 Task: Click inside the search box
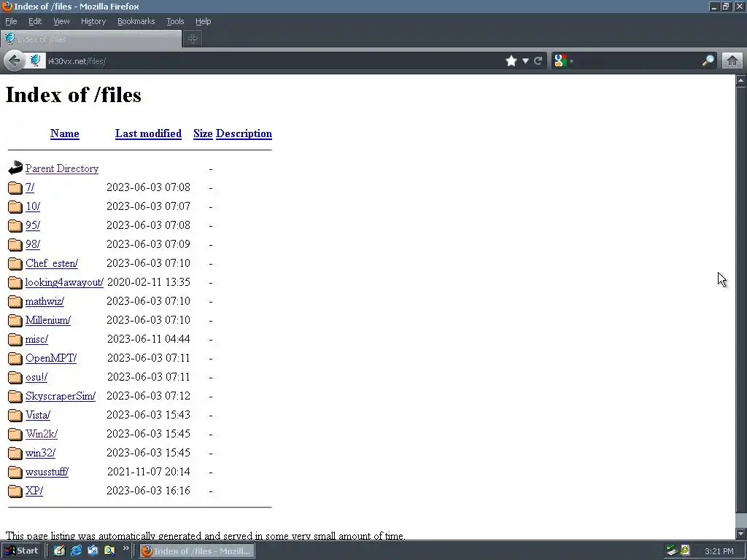[638, 61]
